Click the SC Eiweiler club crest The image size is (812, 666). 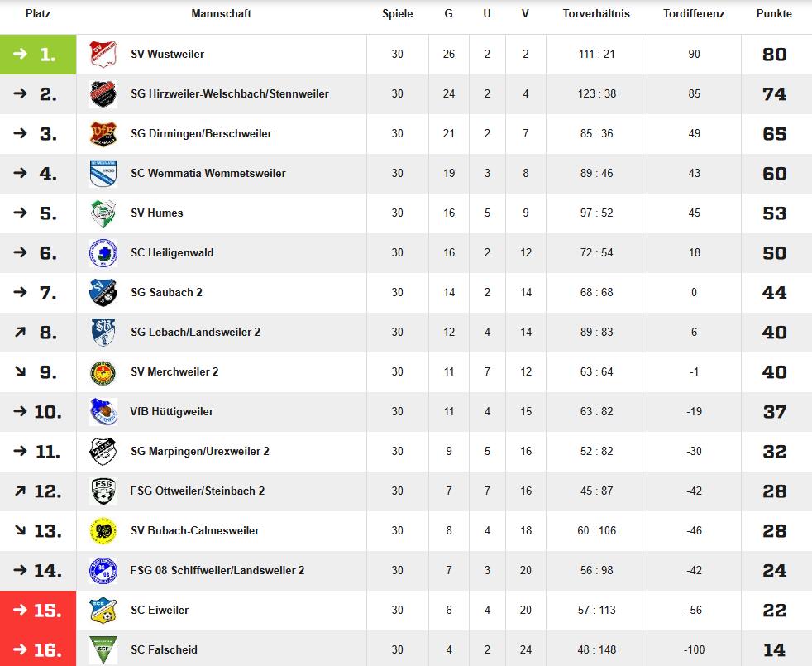103,611
